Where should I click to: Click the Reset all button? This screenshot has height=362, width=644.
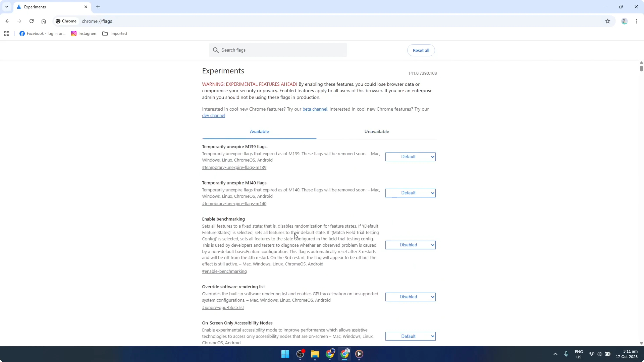coord(421,50)
